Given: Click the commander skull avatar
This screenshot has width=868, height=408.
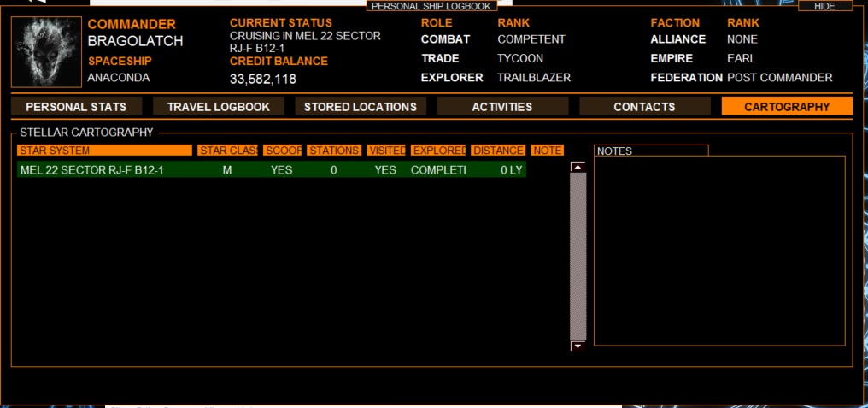Looking at the screenshot, I should coord(46,52).
